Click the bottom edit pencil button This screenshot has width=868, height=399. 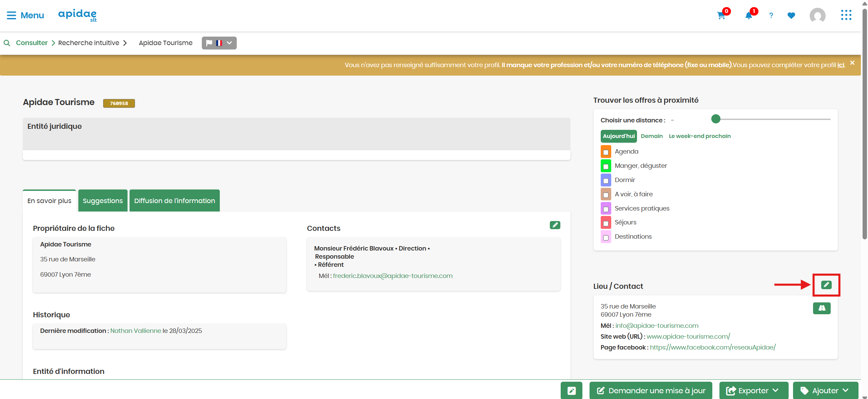(571, 391)
